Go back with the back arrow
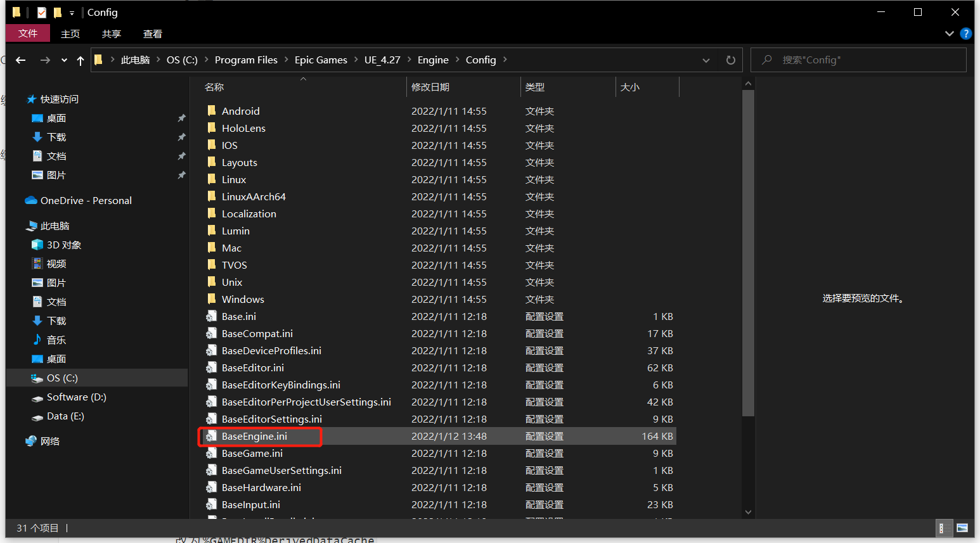The image size is (980, 543). point(21,60)
